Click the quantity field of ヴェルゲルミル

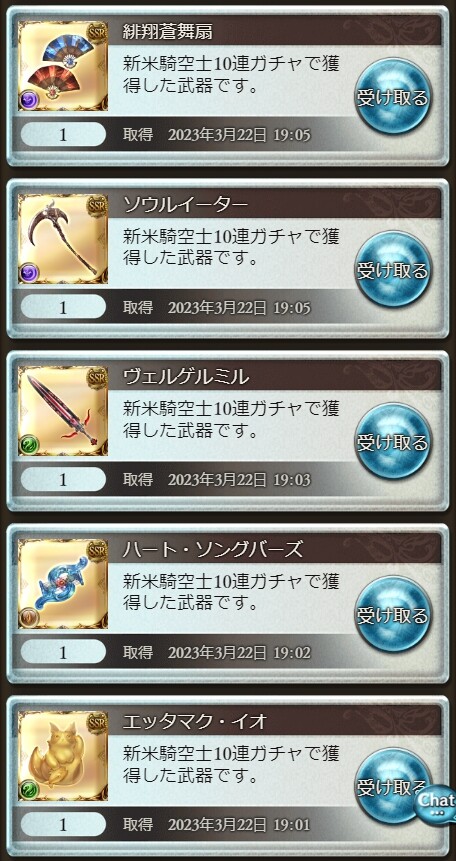click(x=63, y=479)
